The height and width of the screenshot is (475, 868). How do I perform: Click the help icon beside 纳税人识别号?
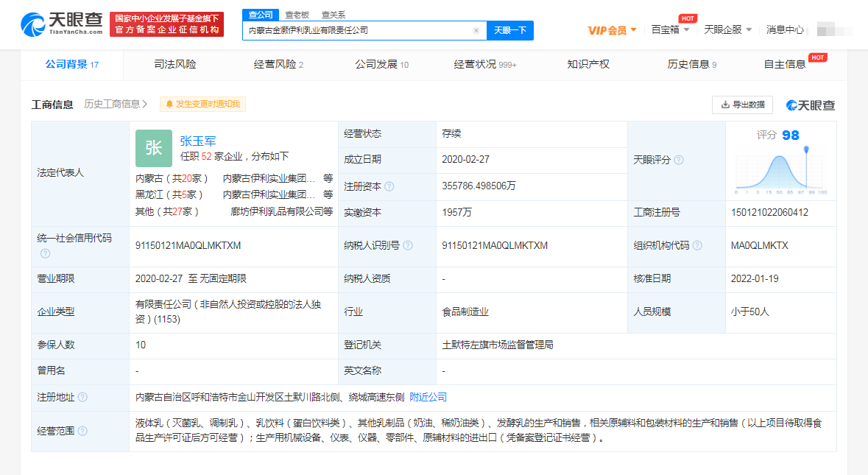[x=407, y=245]
